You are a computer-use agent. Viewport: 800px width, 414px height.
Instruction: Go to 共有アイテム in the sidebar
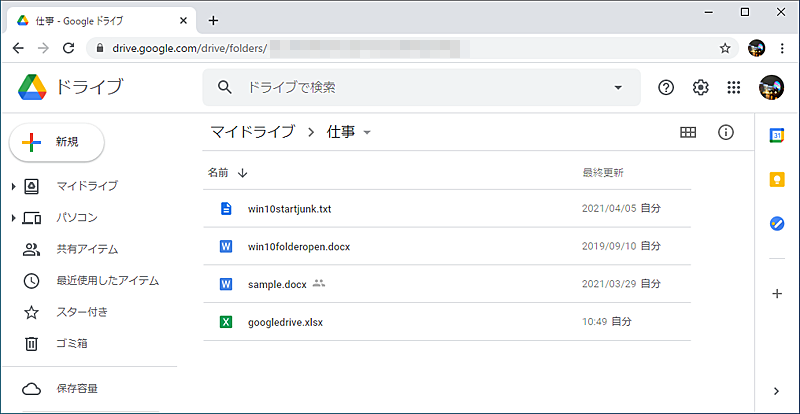coord(86,249)
